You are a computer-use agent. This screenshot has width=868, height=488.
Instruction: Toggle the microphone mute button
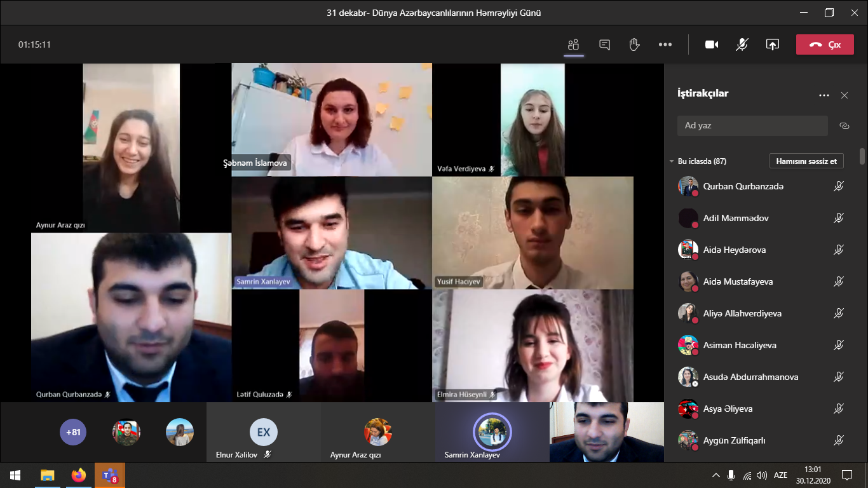(x=742, y=44)
